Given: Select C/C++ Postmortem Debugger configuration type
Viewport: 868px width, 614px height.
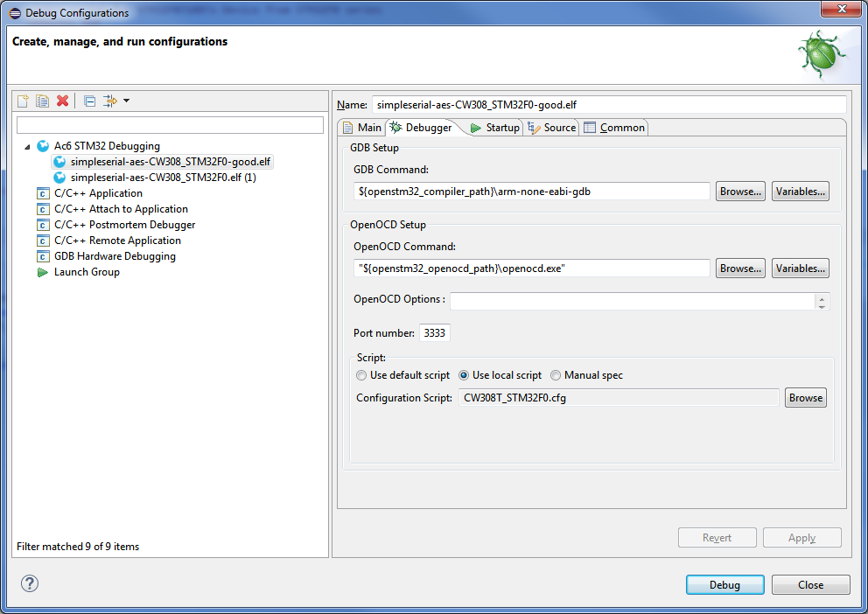Looking at the screenshot, I should tap(124, 225).
